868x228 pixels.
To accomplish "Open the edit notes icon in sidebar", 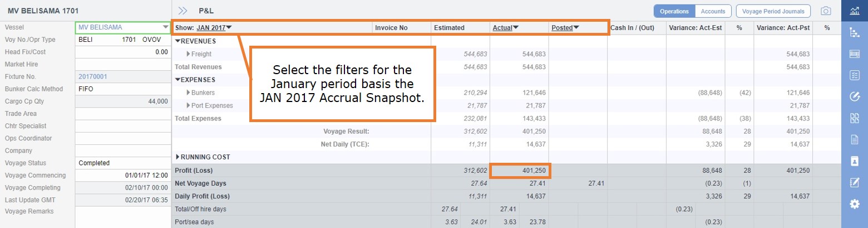I will pos(854,182).
